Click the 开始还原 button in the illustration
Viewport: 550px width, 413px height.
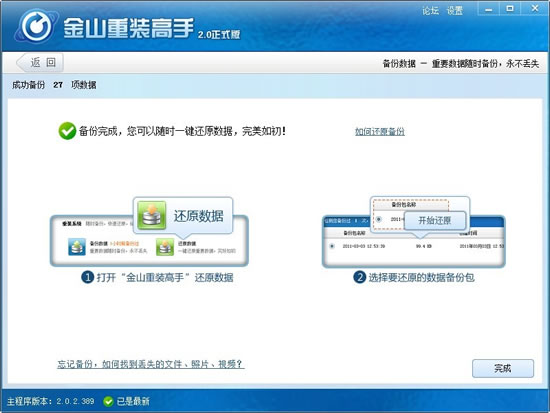click(x=435, y=220)
